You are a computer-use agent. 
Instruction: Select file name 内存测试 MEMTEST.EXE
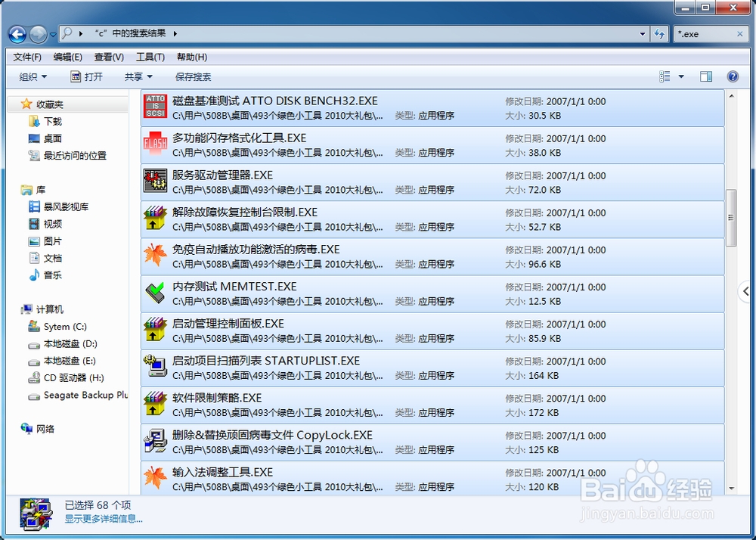pyautogui.click(x=234, y=287)
